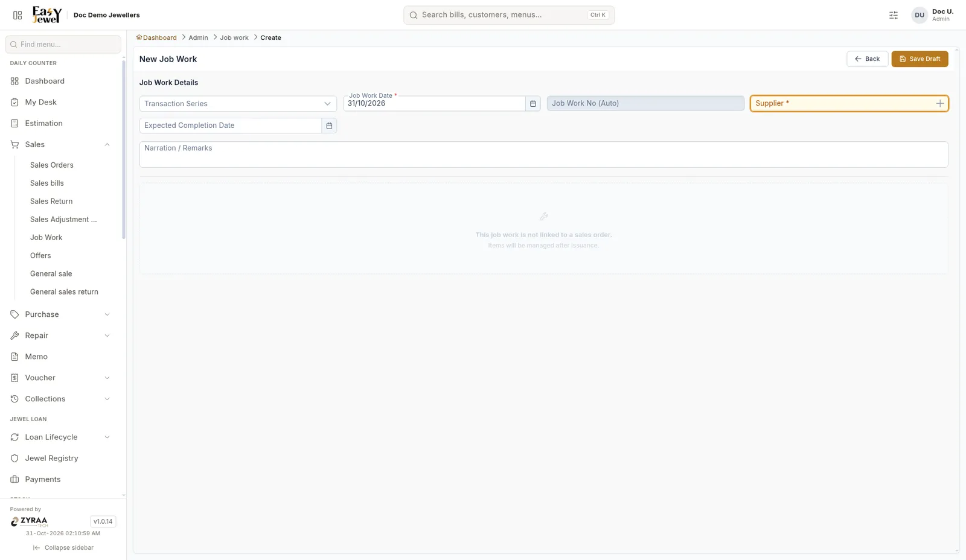Click the DU user avatar
The width and height of the screenshot is (966, 560).
[920, 15]
